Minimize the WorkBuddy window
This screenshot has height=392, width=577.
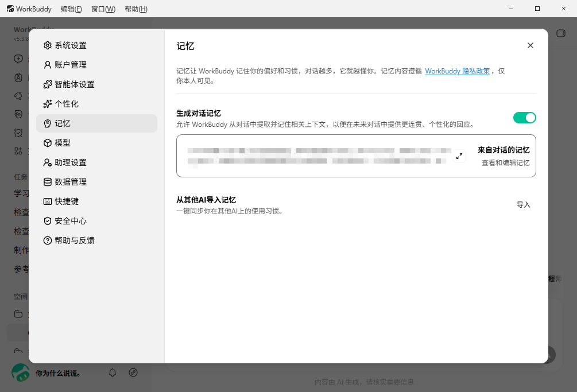pos(511,9)
